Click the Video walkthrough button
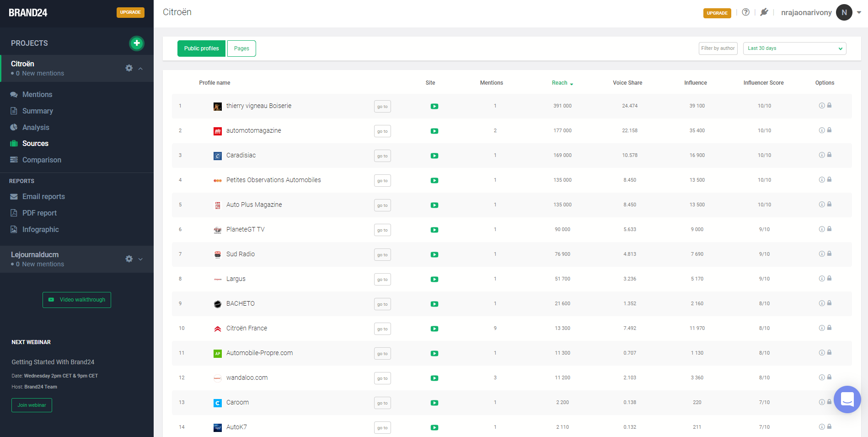 tap(77, 300)
